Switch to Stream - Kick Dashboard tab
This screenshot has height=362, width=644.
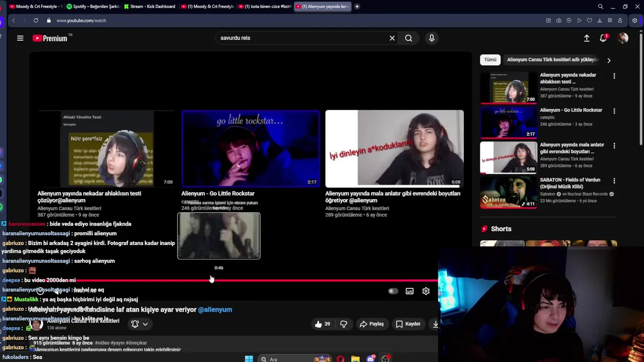pyautogui.click(x=149, y=7)
